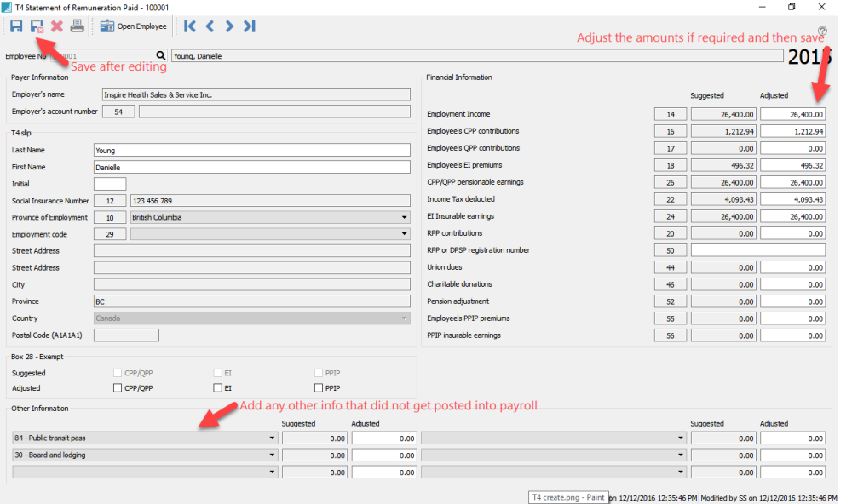Jump to the last record arrow

pyautogui.click(x=249, y=26)
